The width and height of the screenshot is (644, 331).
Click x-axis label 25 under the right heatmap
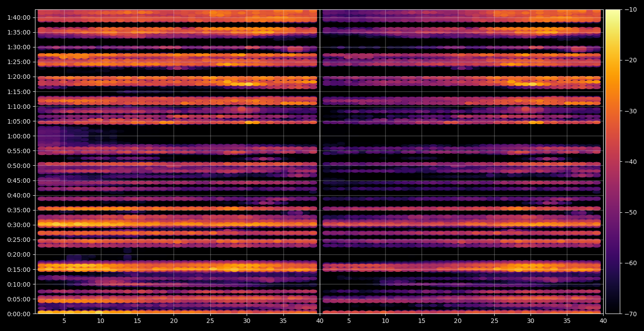tap(494, 321)
